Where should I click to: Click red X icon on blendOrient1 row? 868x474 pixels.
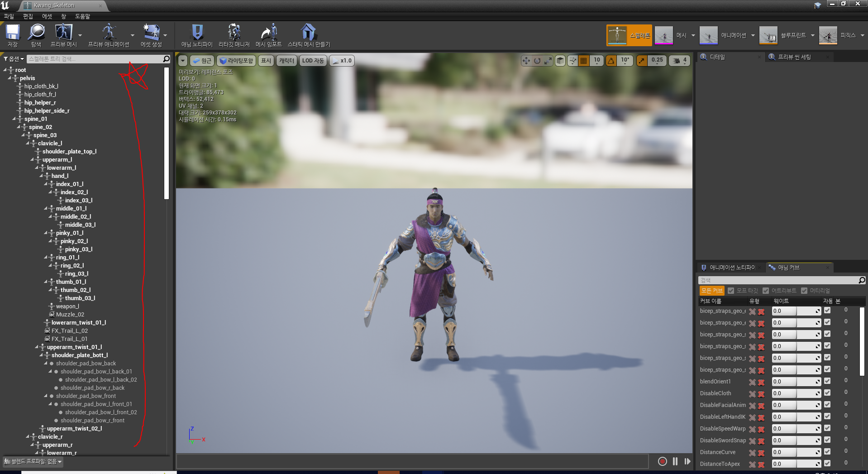(x=761, y=382)
